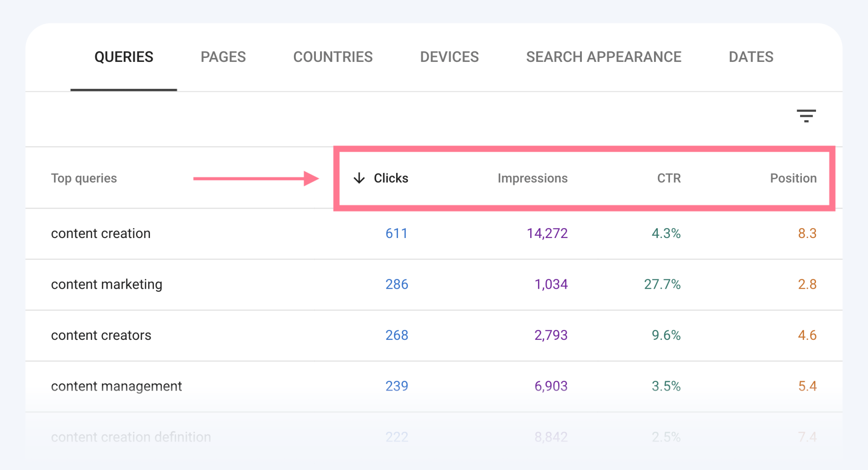Click the Clicks column header

(390, 178)
